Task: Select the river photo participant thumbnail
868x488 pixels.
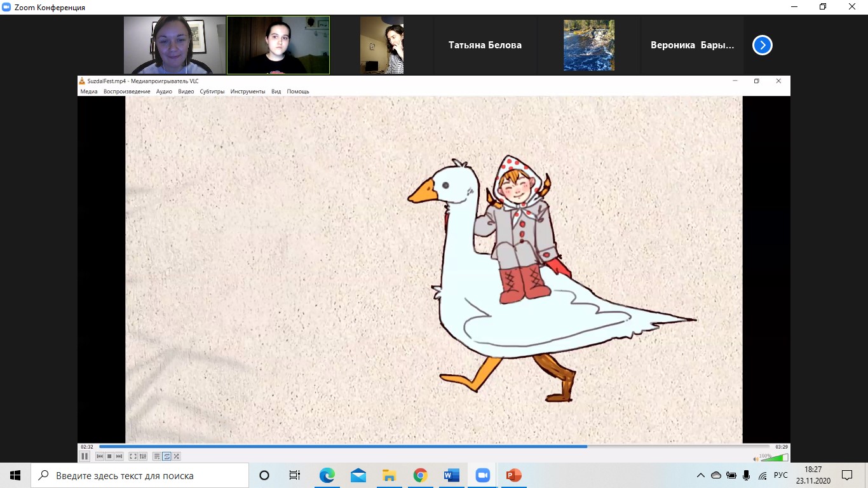Action: [x=589, y=45]
